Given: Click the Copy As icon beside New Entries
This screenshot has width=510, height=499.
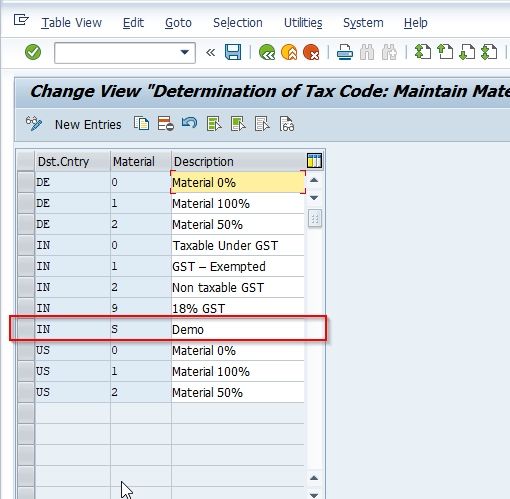Looking at the screenshot, I should 141,124.
